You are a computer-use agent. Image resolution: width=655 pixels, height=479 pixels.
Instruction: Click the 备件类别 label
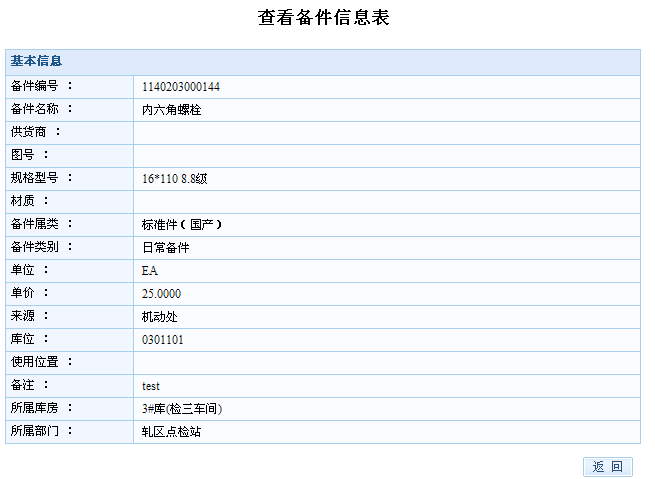pos(35,246)
